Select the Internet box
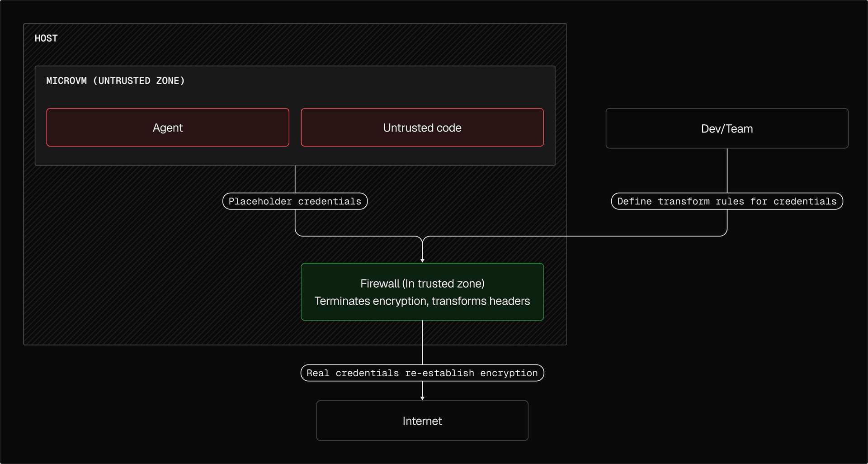The width and height of the screenshot is (868, 464). (x=422, y=421)
